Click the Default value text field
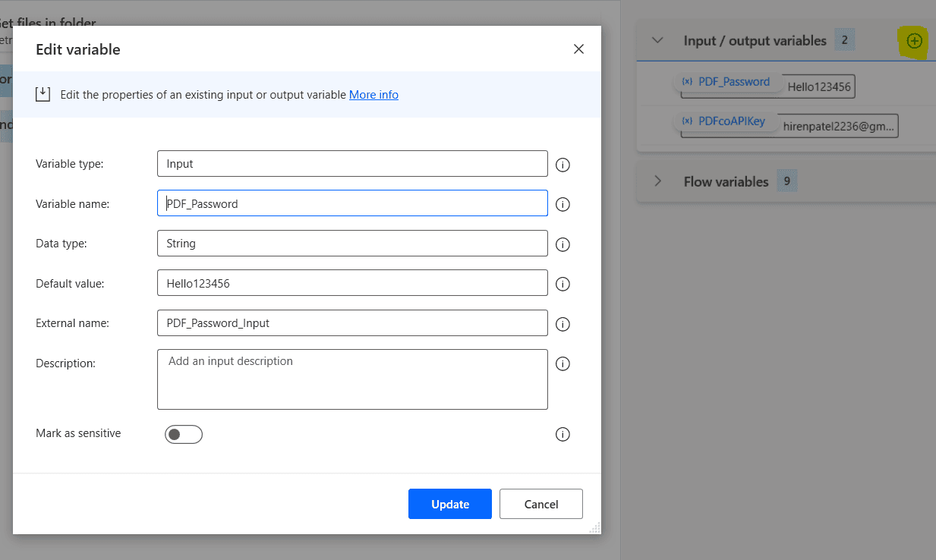 (352, 283)
